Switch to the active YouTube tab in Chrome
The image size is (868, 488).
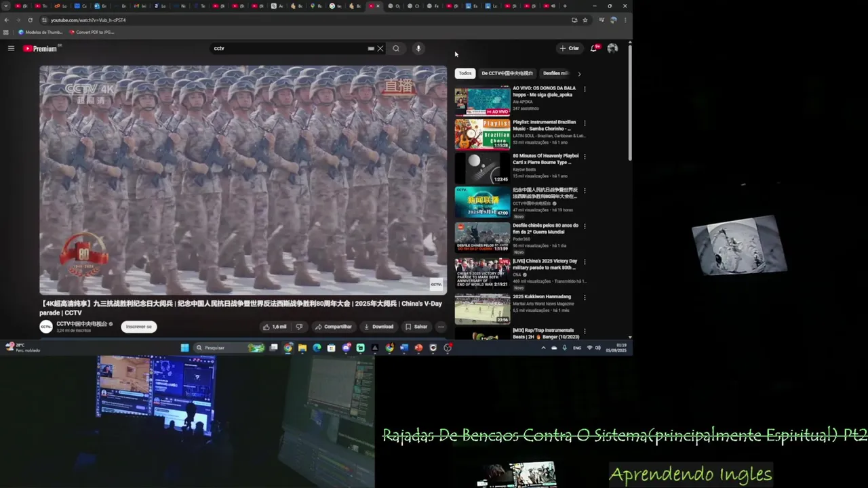pyautogui.click(x=373, y=6)
